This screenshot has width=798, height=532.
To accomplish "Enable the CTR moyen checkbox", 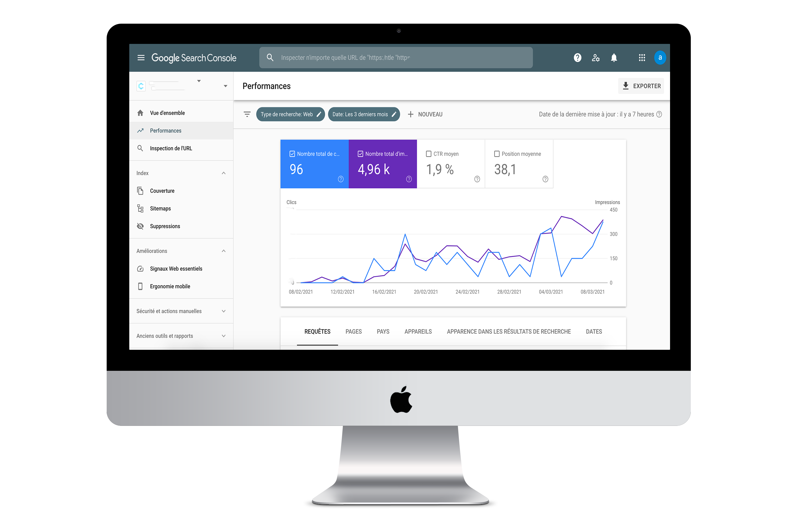I will point(429,154).
